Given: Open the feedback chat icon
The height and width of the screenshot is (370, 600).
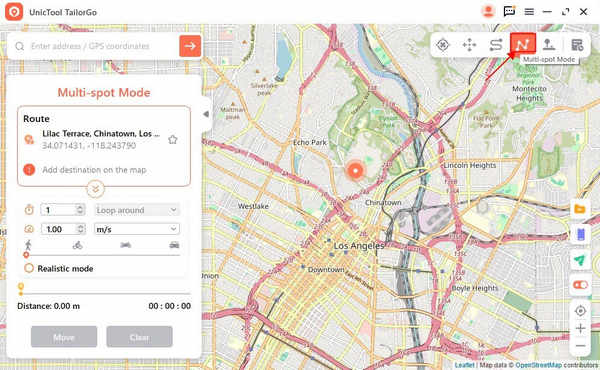Looking at the screenshot, I should click(509, 11).
